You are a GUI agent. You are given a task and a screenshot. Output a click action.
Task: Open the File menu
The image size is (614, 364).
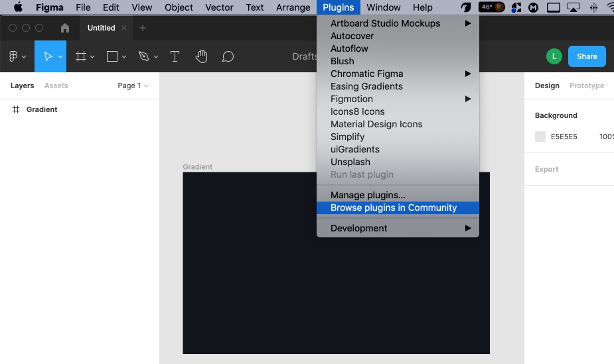(83, 7)
